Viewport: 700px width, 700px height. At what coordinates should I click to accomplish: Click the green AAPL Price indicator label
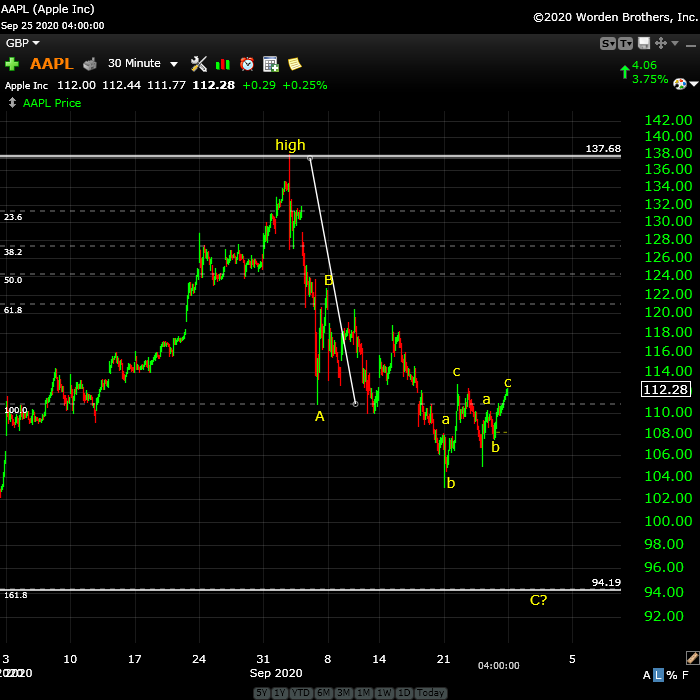(x=52, y=103)
